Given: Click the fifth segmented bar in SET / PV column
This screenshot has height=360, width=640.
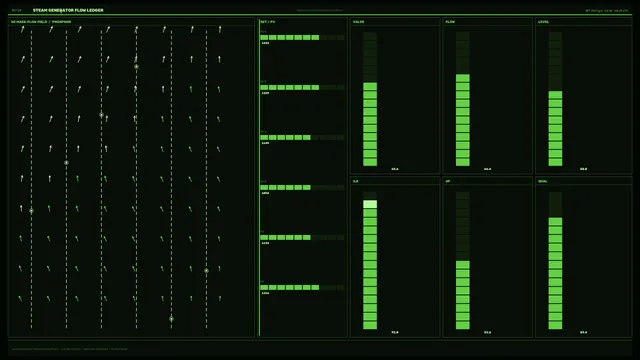Looking at the screenshot, I should coord(302,238).
